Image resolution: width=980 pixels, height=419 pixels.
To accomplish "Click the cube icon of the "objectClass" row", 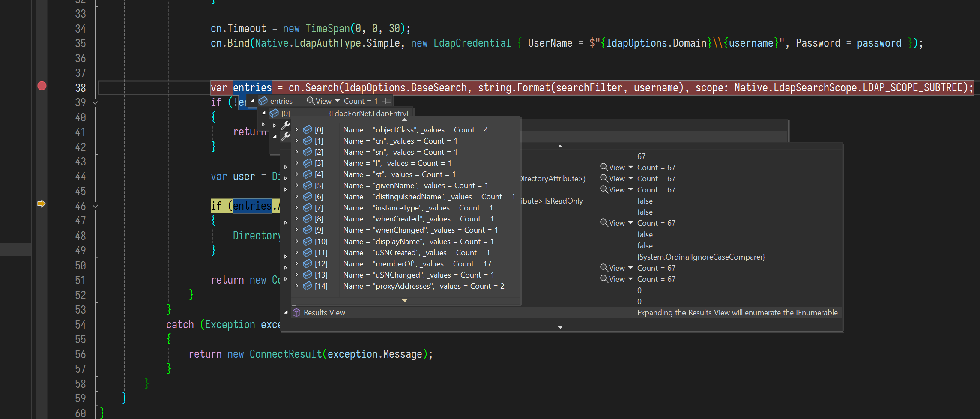I will 308,129.
